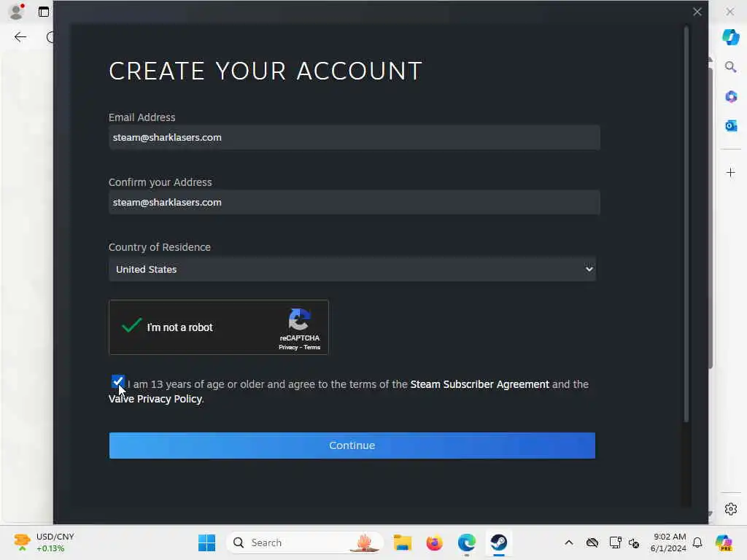This screenshot has width=747, height=560.
Task: Open the Edge profile avatar icon
Action: pyautogui.click(x=16, y=12)
